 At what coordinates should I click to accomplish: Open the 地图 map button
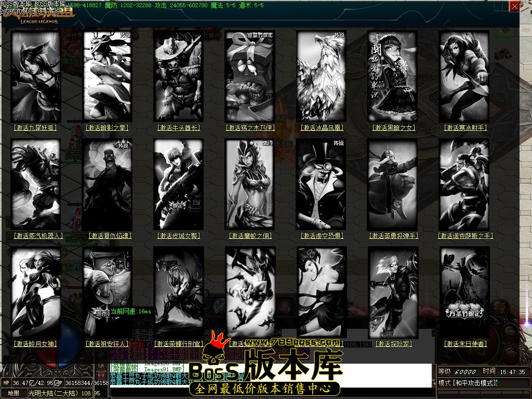(14, 393)
